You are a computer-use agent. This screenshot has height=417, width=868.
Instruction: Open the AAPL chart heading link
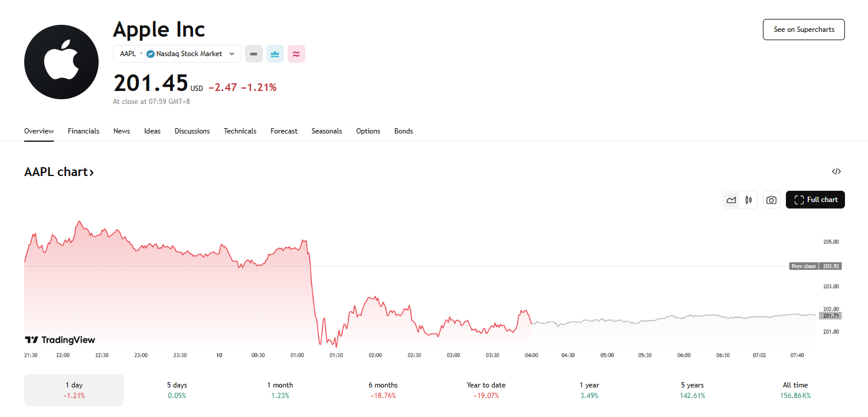tap(59, 172)
